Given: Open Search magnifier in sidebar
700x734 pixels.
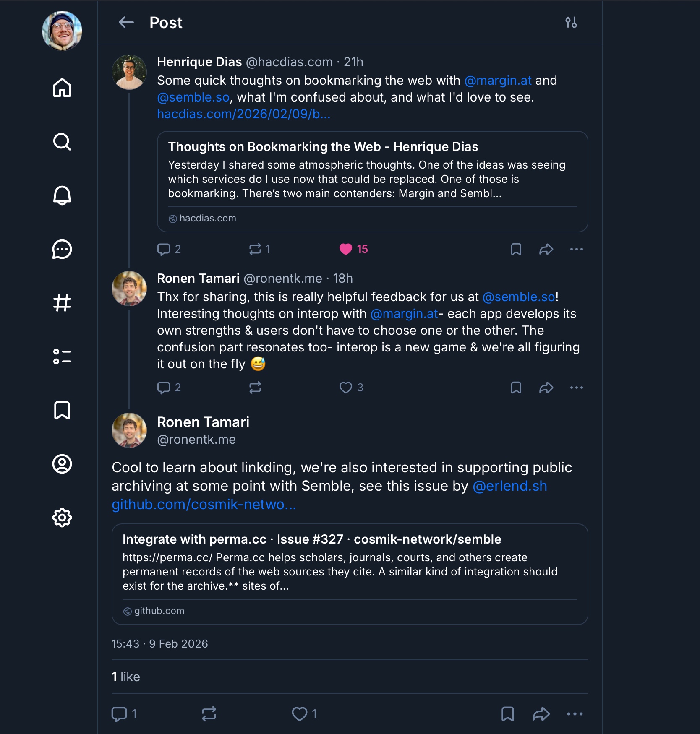Looking at the screenshot, I should tap(62, 142).
